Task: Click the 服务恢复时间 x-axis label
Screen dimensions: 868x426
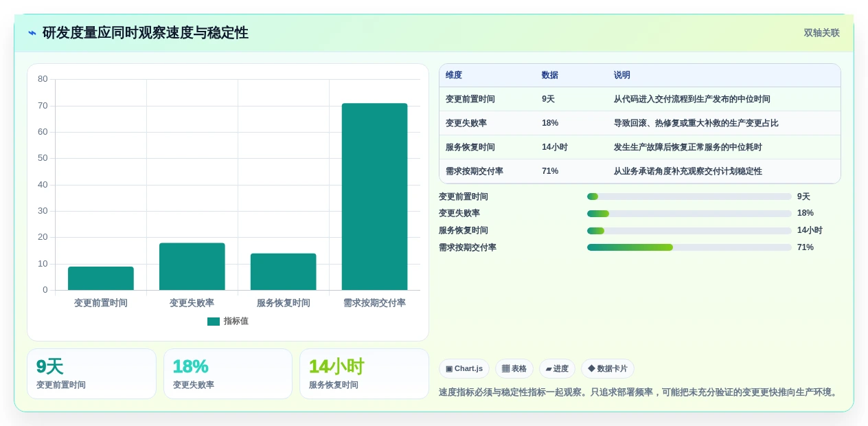Action: 284,303
